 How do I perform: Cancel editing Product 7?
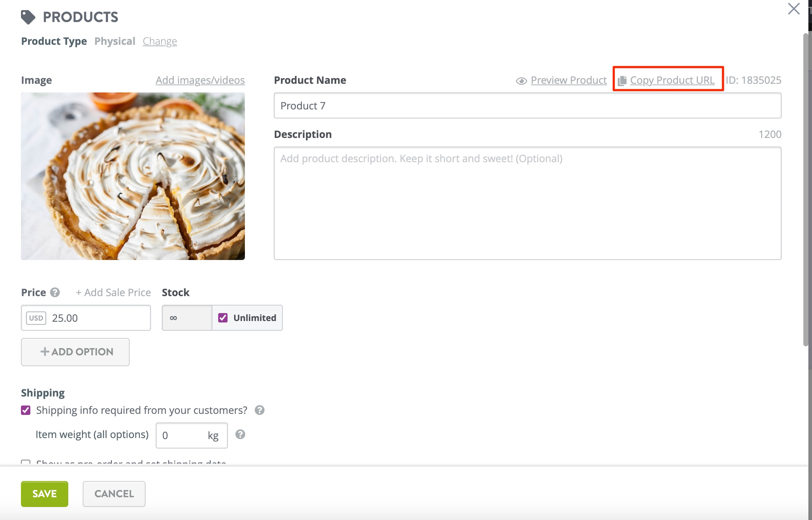pyautogui.click(x=114, y=494)
